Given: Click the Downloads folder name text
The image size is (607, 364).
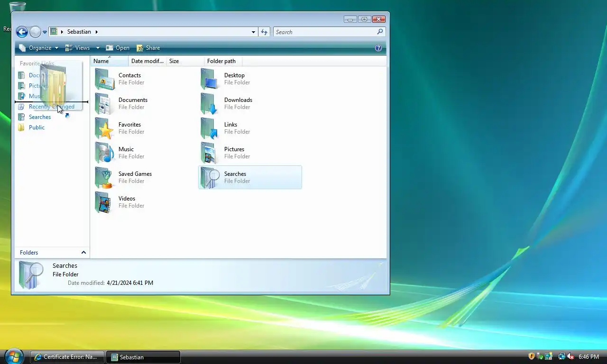Looking at the screenshot, I should tap(238, 100).
